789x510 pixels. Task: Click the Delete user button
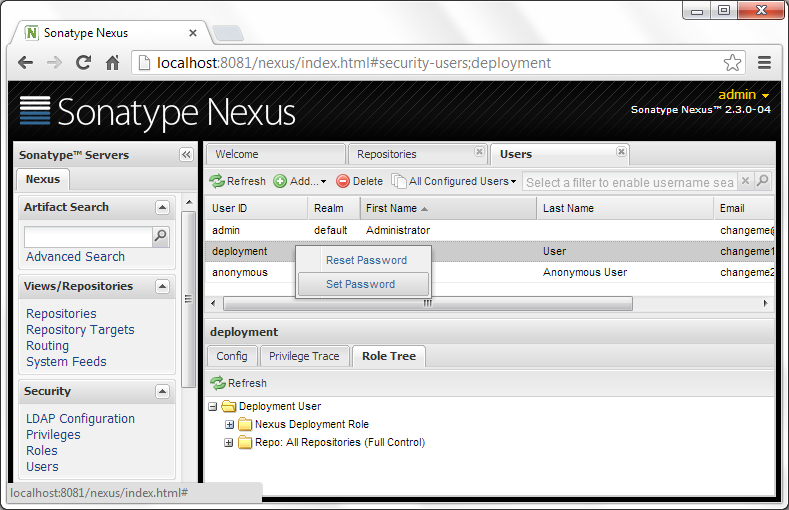[x=360, y=181]
